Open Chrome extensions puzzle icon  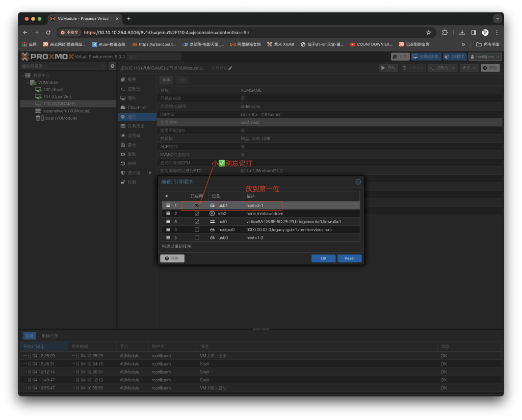point(445,32)
